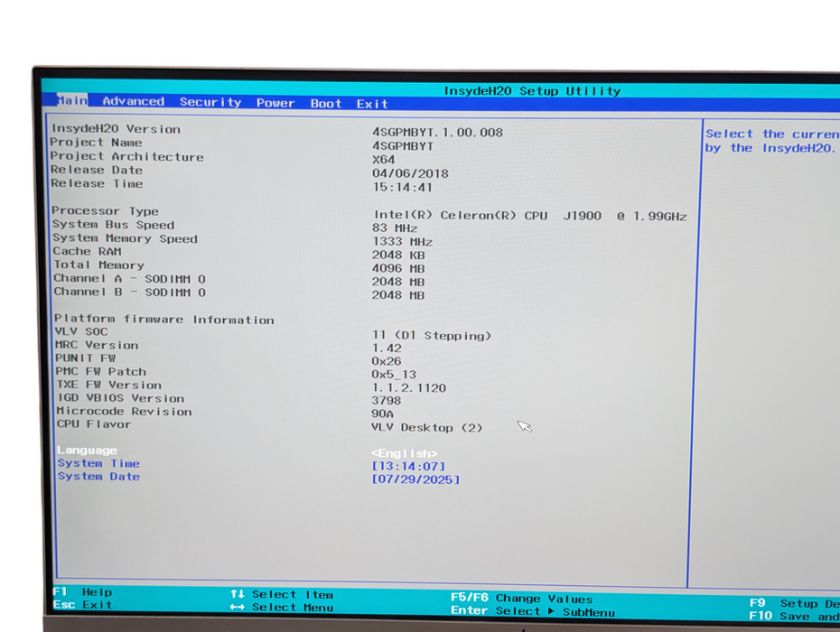Click the Microcode Revision label
Screen dimensions: 840x632
pyautogui.click(x=125, y=412)
